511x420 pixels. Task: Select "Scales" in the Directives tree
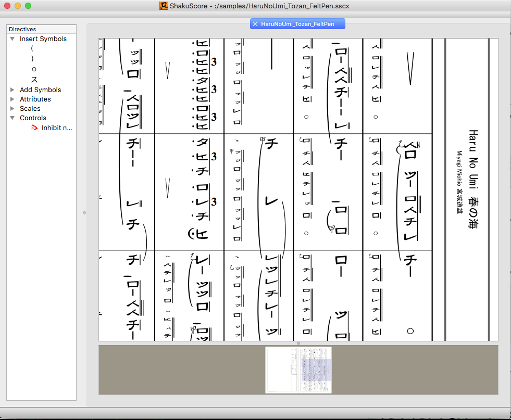[30, 108]
